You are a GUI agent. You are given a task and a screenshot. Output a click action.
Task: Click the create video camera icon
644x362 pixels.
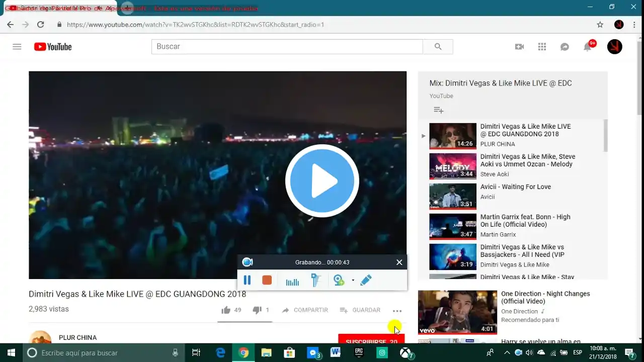519,47
